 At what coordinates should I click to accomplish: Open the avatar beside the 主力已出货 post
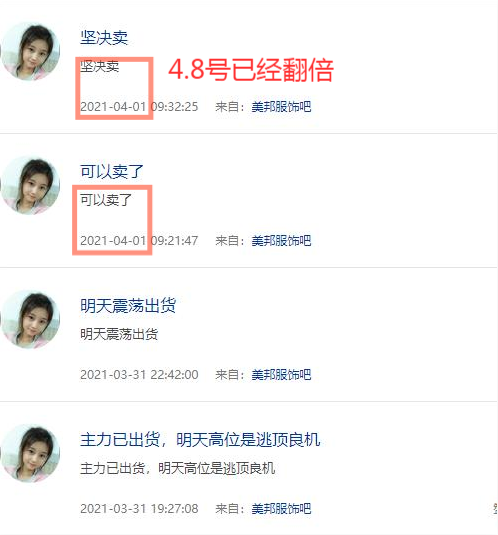[30, 453]
